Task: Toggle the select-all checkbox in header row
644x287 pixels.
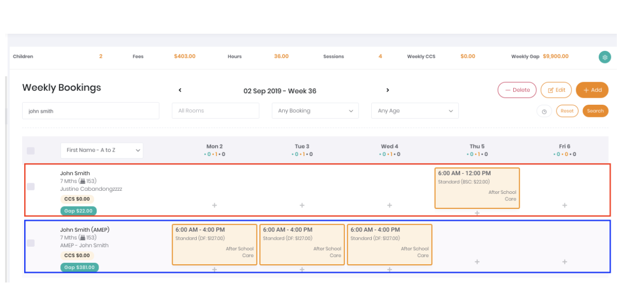Action: (31, 151)
